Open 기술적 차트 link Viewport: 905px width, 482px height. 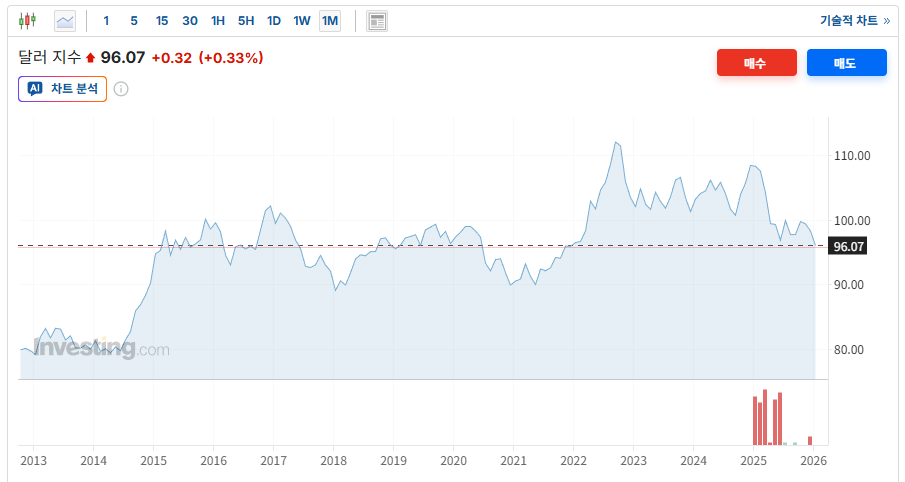tap(855, 21)
